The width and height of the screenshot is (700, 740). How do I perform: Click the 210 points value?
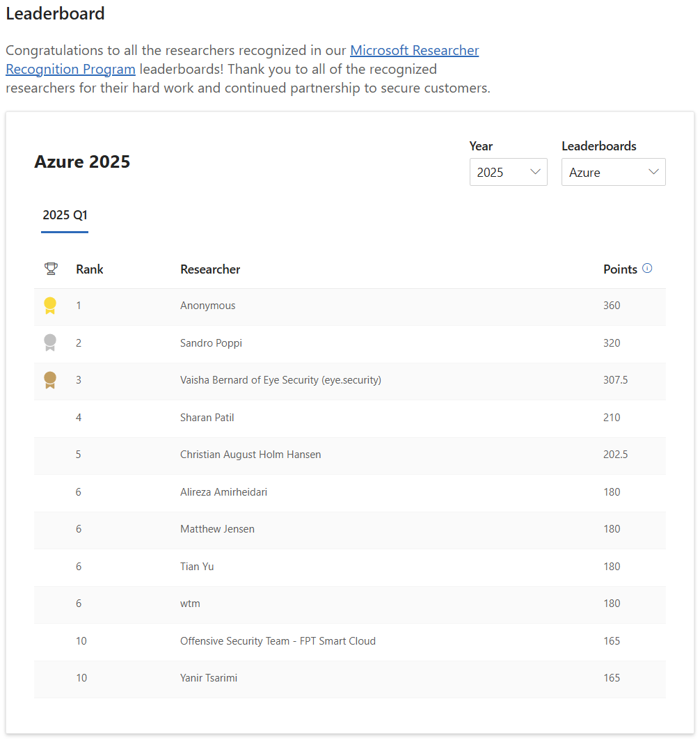pos(612,418)
